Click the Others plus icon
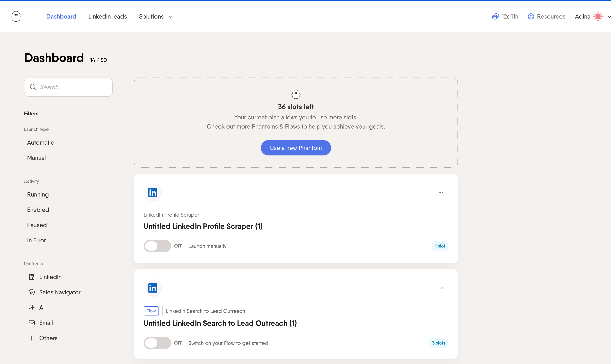The width and height of the screenshot is (611, 364). point(32,338)
